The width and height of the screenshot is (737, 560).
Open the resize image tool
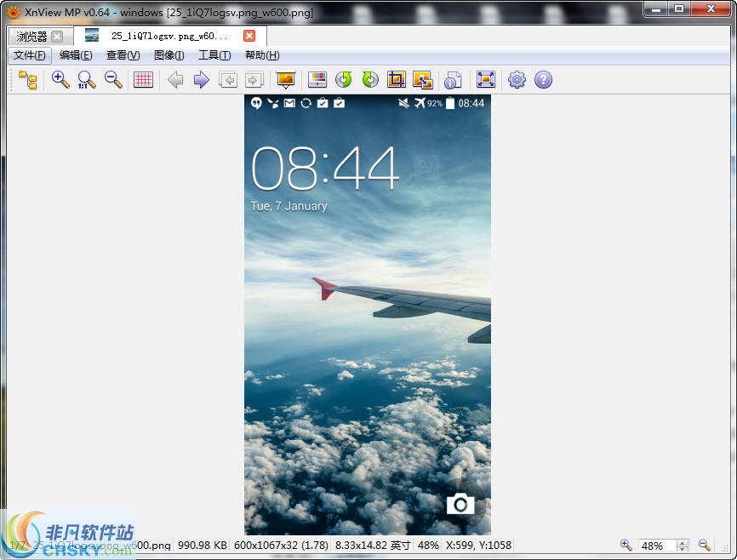(422, 80)
